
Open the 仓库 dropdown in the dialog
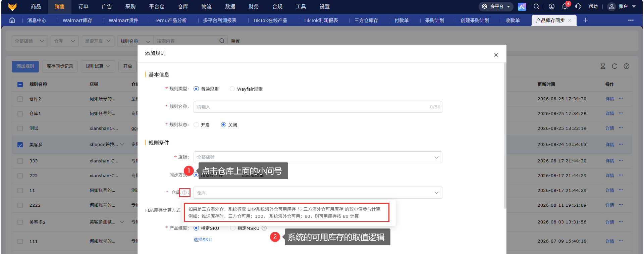[x=318, y=193]
